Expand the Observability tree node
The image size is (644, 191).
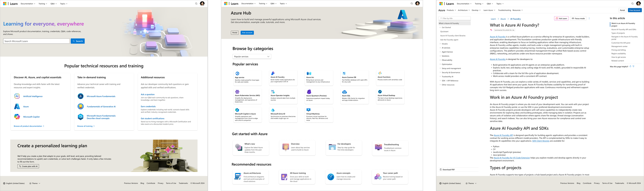pyautogui.click(x=440, y=60)
